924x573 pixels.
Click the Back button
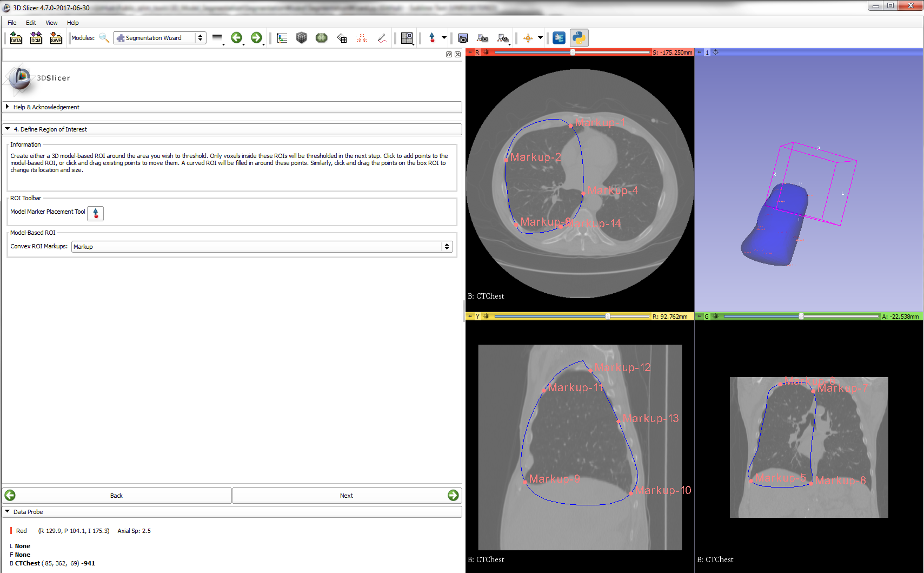click(x=117, y=496)
